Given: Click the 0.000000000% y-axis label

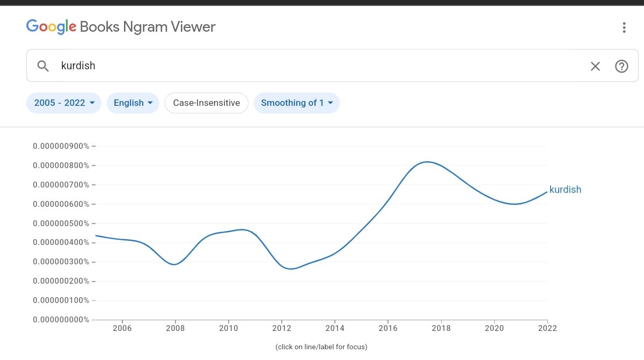Looking at the screenshot, I should pos(61,320).
